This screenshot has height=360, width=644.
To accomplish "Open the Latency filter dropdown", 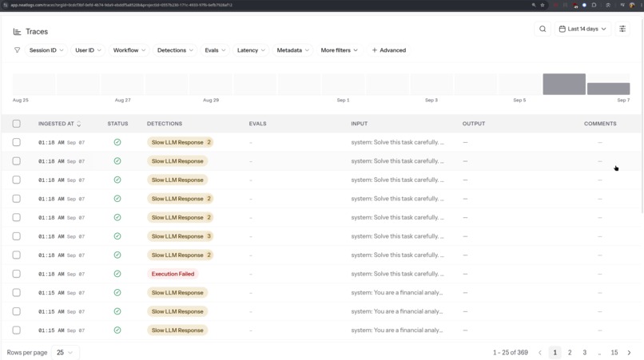I will tap(251, 50).
